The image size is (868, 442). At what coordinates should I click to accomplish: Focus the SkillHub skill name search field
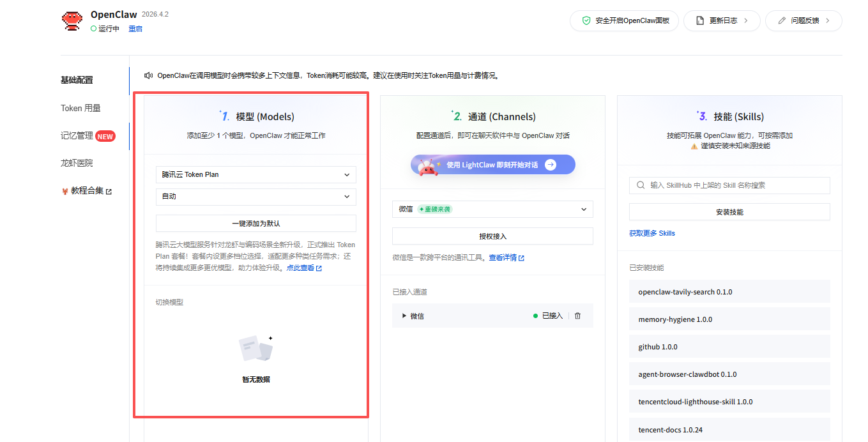coord(729,185)
